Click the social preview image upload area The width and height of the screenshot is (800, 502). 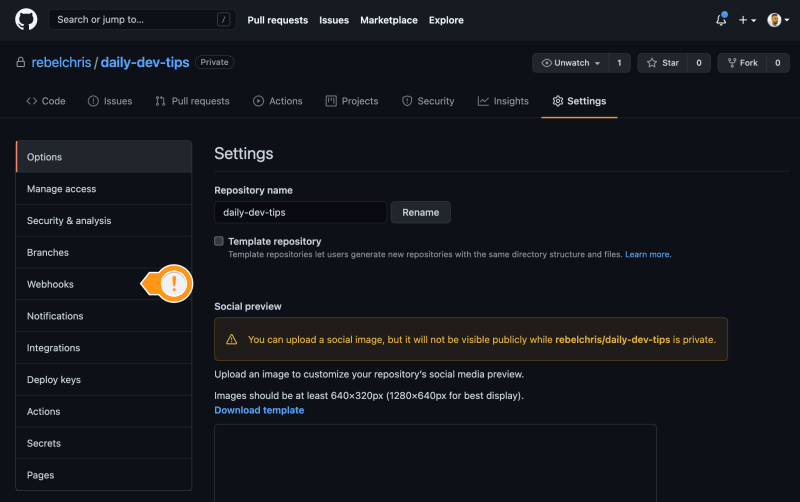[435, 463]
